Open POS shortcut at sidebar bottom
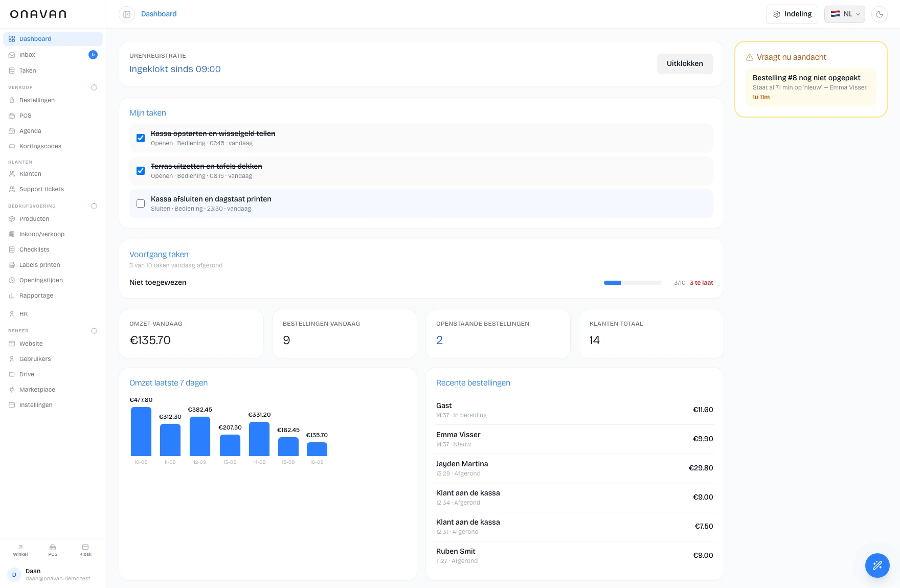Viewport: 900px width, 588px height. (x=53, y=550)
